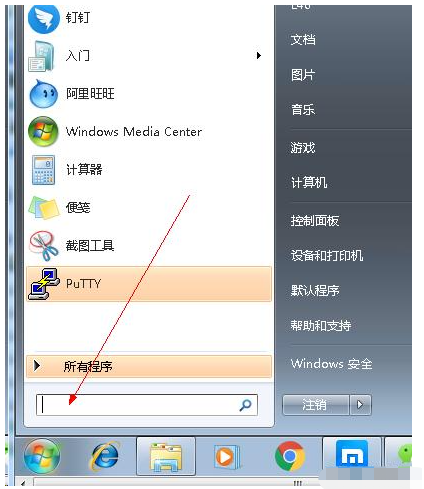Expand 所有程序 all programs list
Screen dimensions: 424x489
point(149,366)
